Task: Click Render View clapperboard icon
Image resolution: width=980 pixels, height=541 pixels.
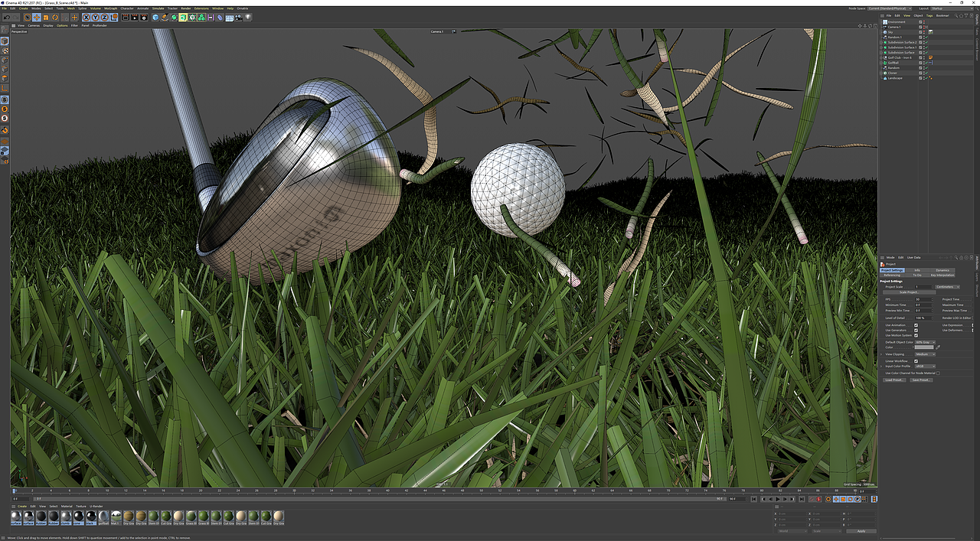Action: 126,17
